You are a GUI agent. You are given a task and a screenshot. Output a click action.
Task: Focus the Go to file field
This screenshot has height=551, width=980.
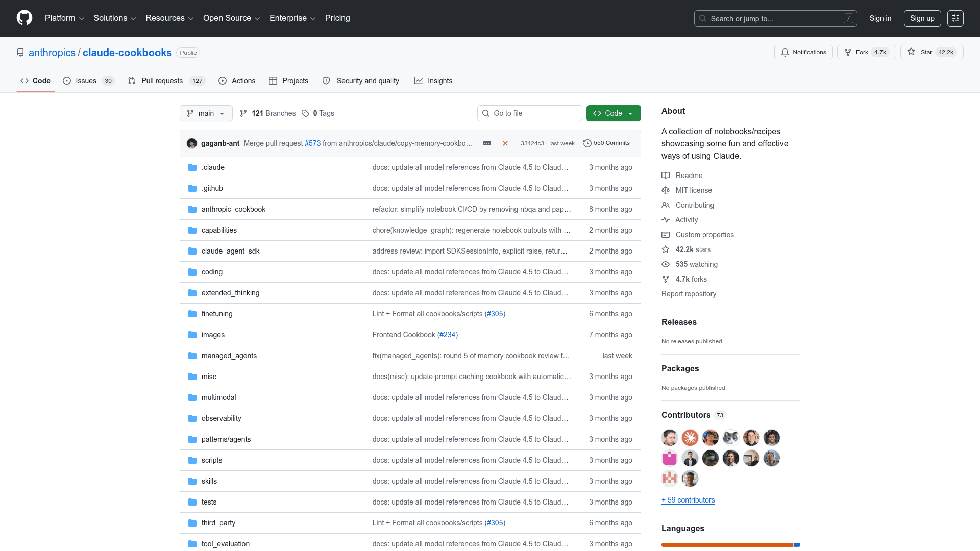(530, 113)
